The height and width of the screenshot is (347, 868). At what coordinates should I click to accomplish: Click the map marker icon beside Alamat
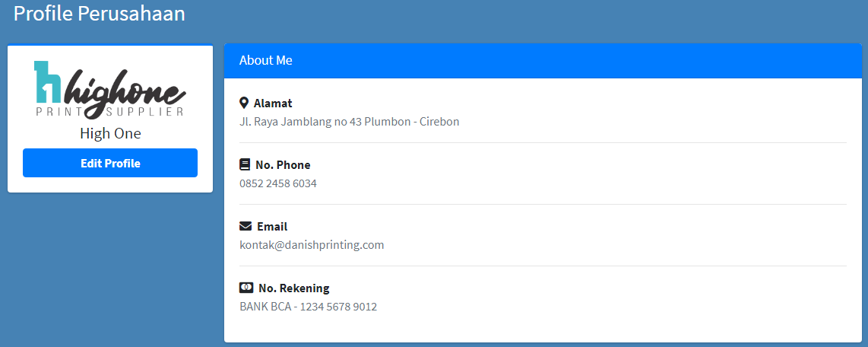point(243,103)
